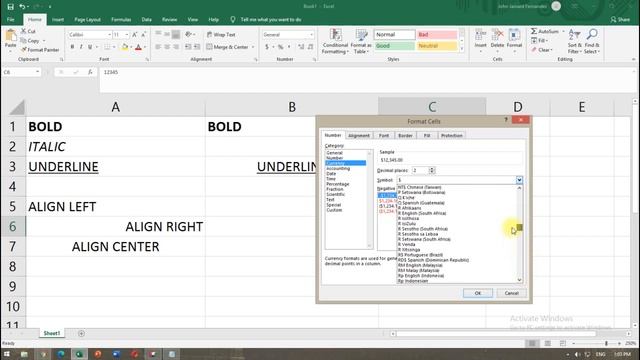Image resolution: width=640 pixels, height=360 pixels.
Task: Apply the Neutral cell style
Action: (x=437, y=46)
